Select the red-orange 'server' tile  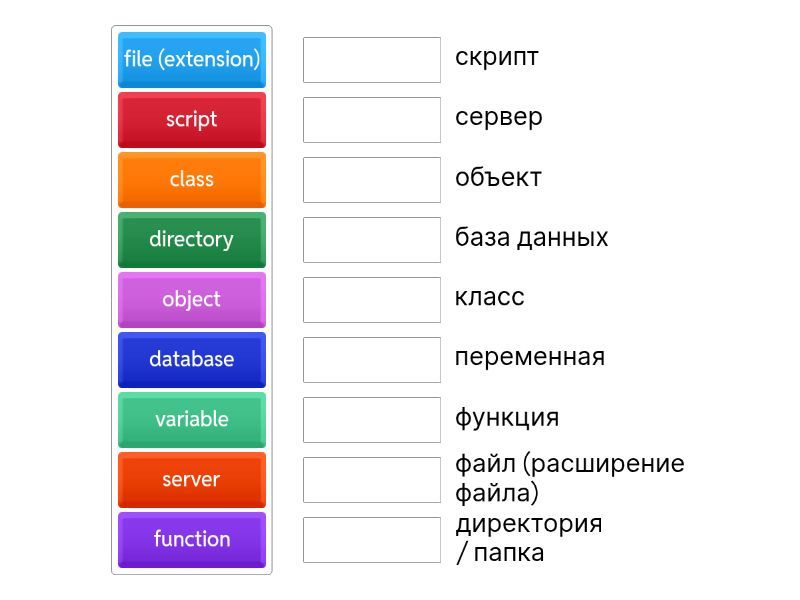pos(191,479)
